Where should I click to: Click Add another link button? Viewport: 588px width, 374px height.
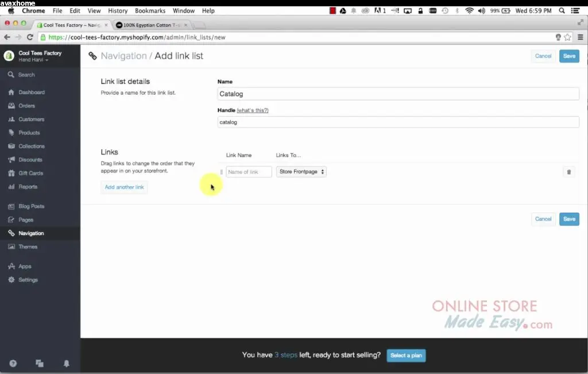[x=124, y=187]
